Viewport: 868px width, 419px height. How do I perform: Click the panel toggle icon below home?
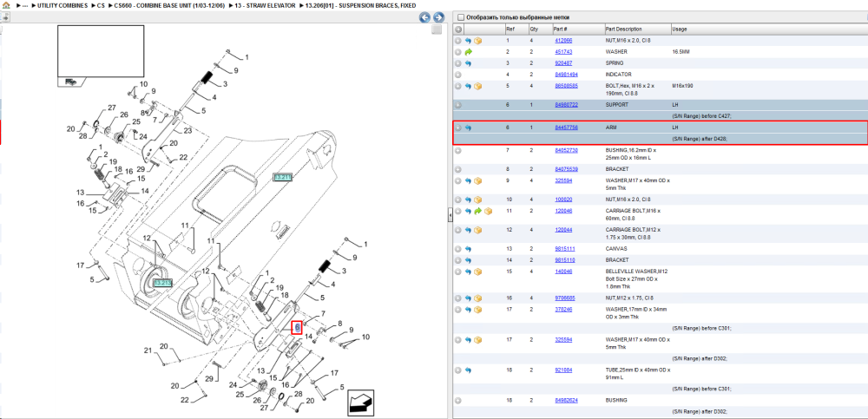[5, 17]
